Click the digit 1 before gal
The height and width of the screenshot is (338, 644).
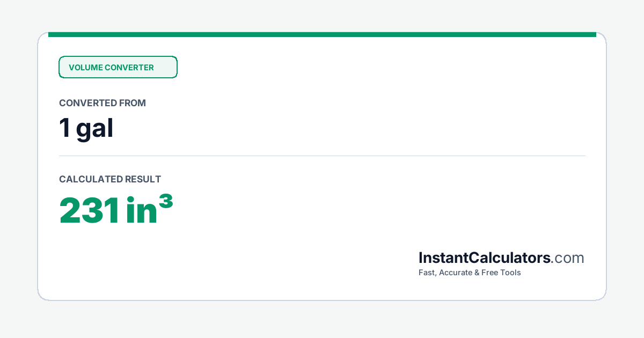point(65,129)
